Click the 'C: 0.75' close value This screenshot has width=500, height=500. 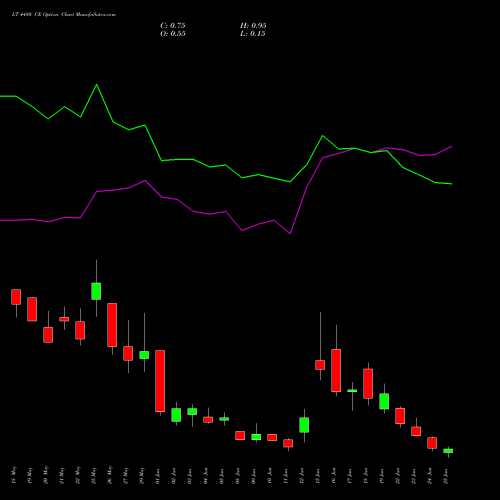tap(173, 26)
